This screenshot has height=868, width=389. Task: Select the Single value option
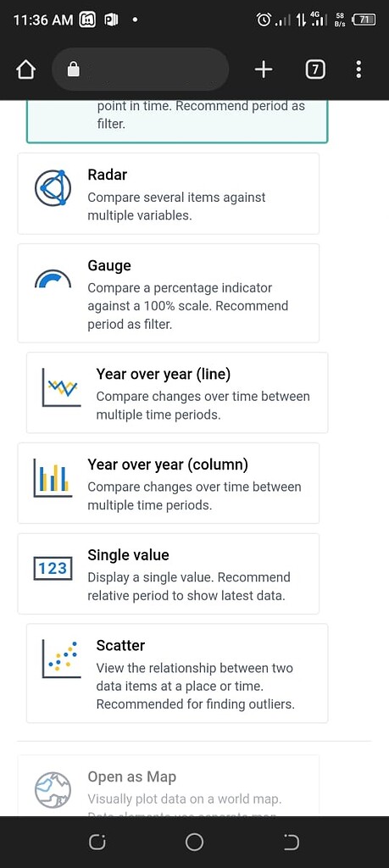point(169,574)
